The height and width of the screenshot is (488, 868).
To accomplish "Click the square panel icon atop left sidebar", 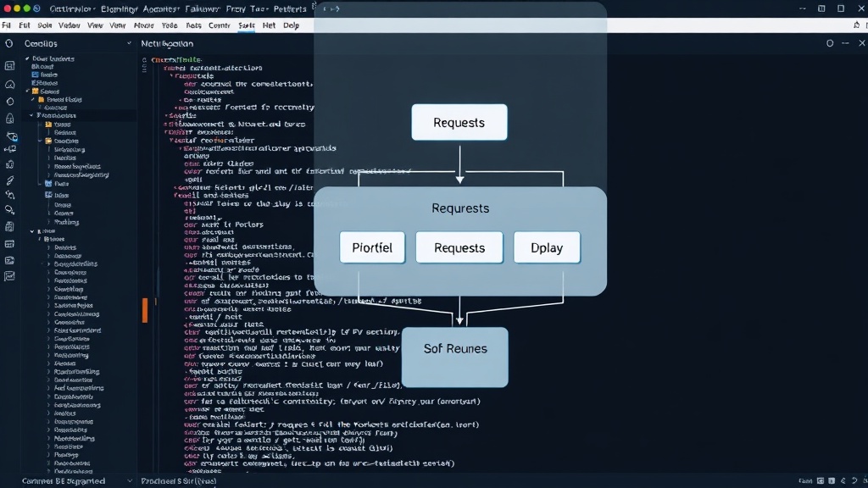I will tap(9, 66).
